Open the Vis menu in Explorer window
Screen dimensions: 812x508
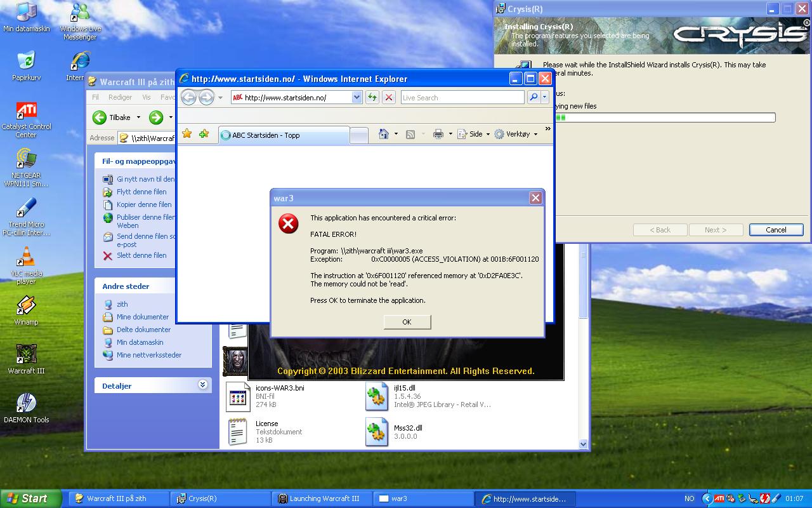(147, 97)
